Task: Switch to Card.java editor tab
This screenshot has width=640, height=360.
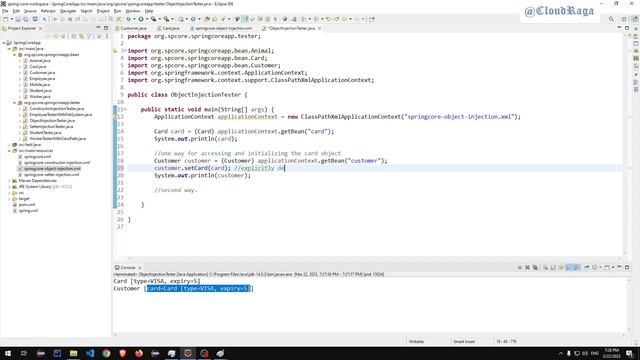Action: [x=168, y=28]
